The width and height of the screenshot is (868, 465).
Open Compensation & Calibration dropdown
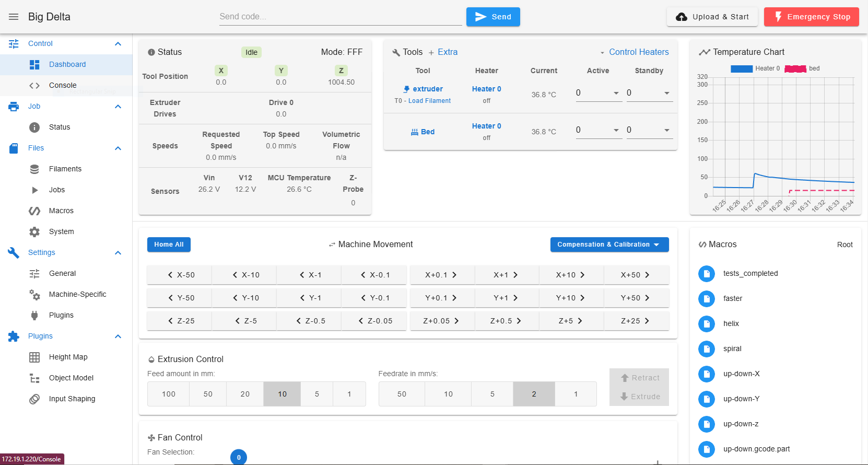click(x=609, y=245)
